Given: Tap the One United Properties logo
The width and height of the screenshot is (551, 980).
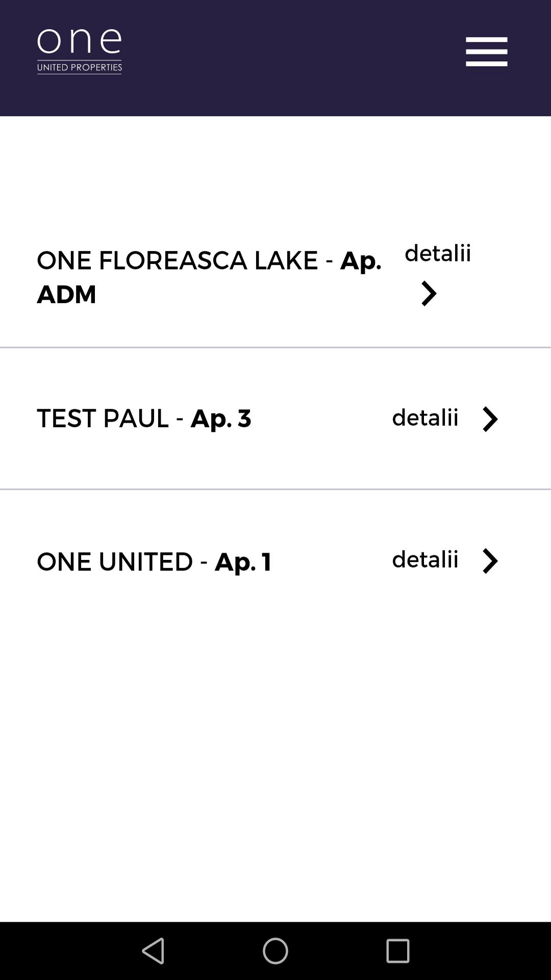Looking at the screenshot, I should click(x=79, y=50).
